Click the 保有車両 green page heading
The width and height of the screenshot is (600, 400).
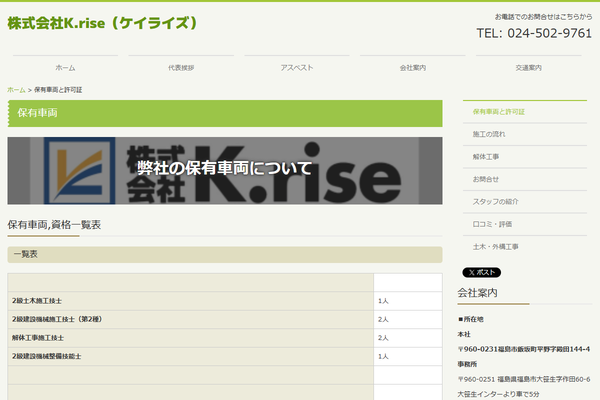(x=225, y=113)
